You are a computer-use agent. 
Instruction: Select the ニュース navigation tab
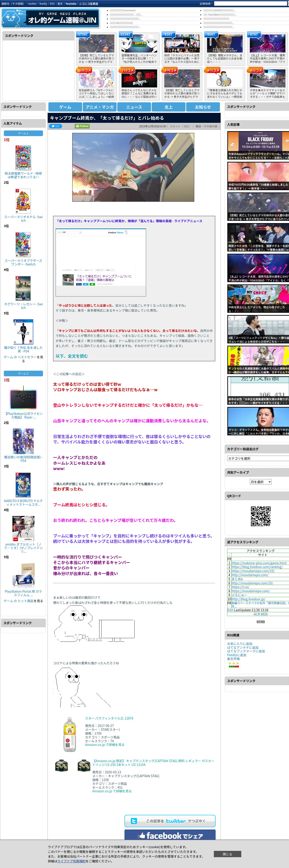(134, 107)
